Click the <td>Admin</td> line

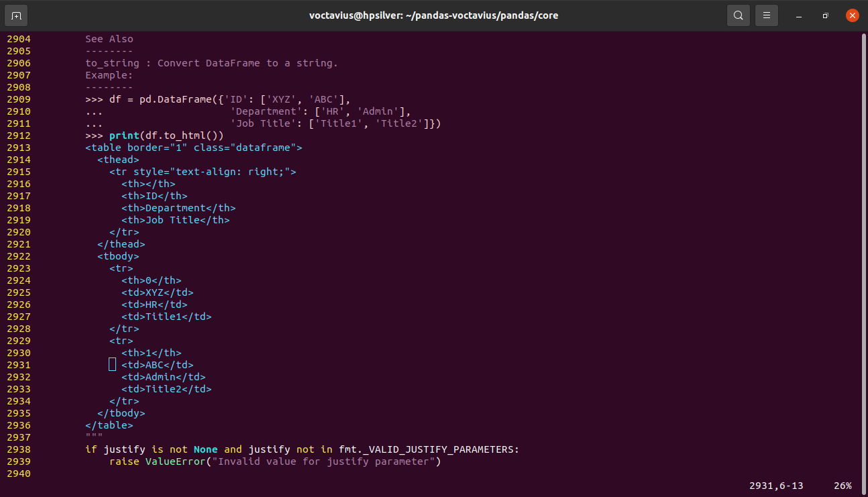pyautogui.click(x=164, y=377)
